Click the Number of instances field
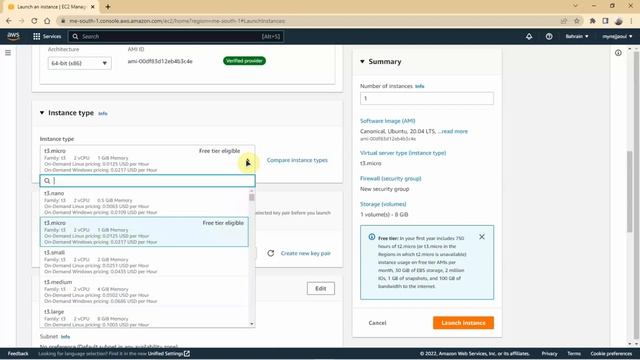This screenshot has height=360, width=640. pos(427,98)
